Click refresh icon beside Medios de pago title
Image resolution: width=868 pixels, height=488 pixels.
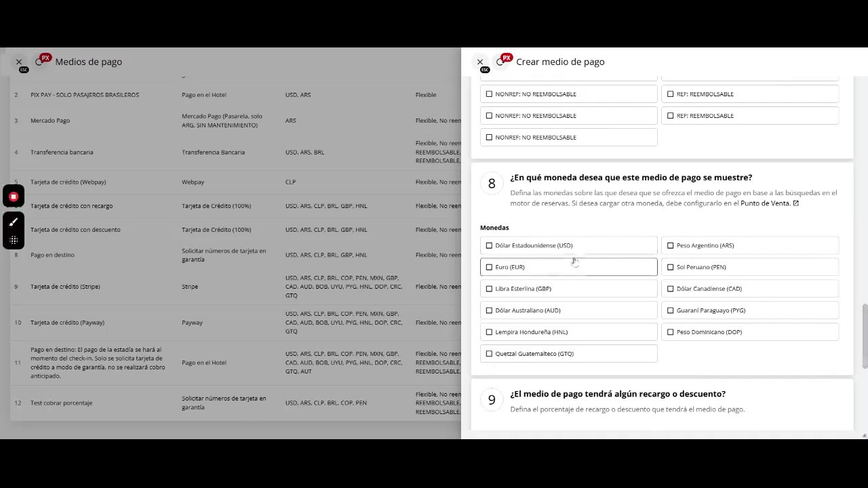[39, 62]
